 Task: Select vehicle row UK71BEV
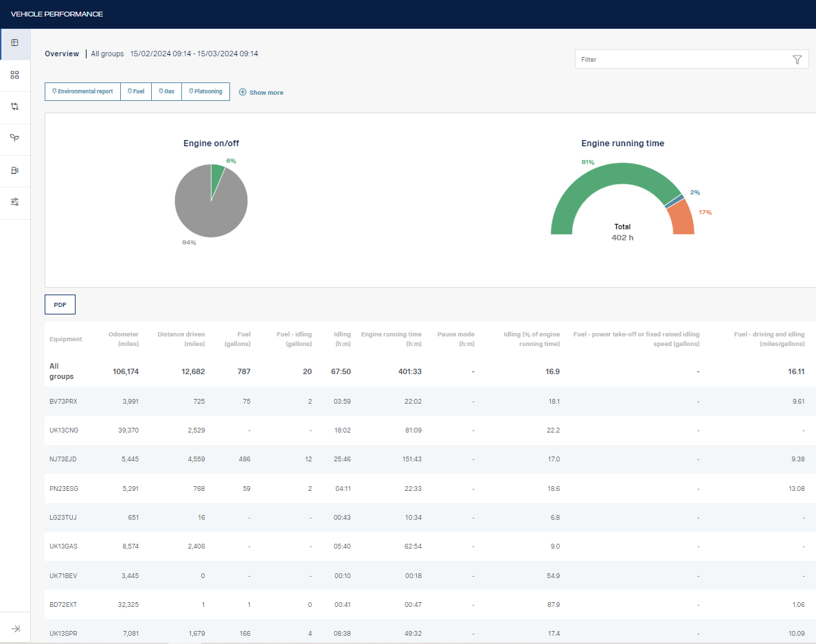[x=430, y=576]
